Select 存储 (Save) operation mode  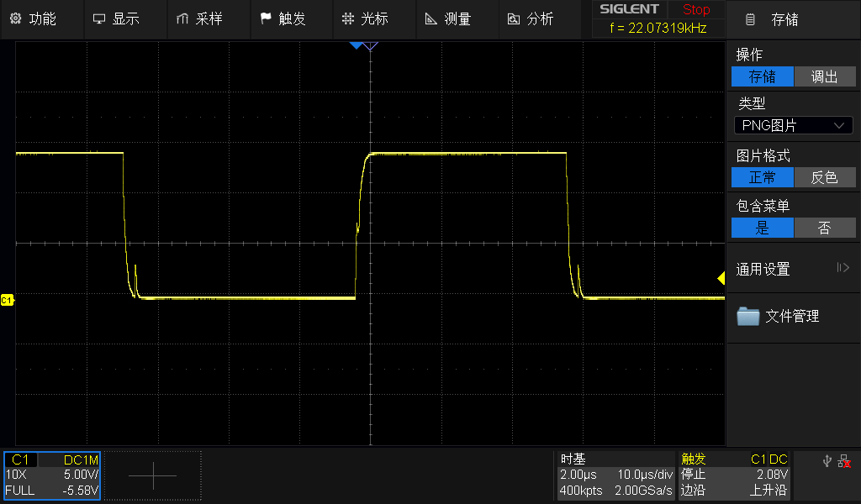[762, 76]
